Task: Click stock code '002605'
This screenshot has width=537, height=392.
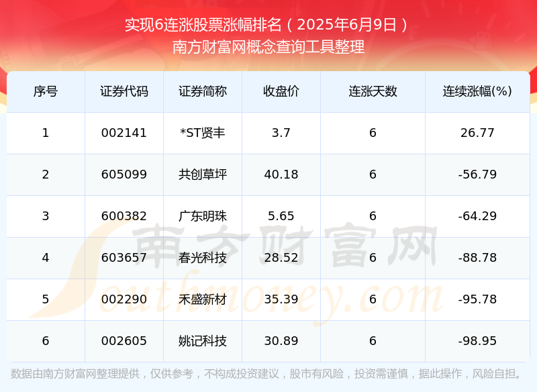Action: click(x=124, y=341)
